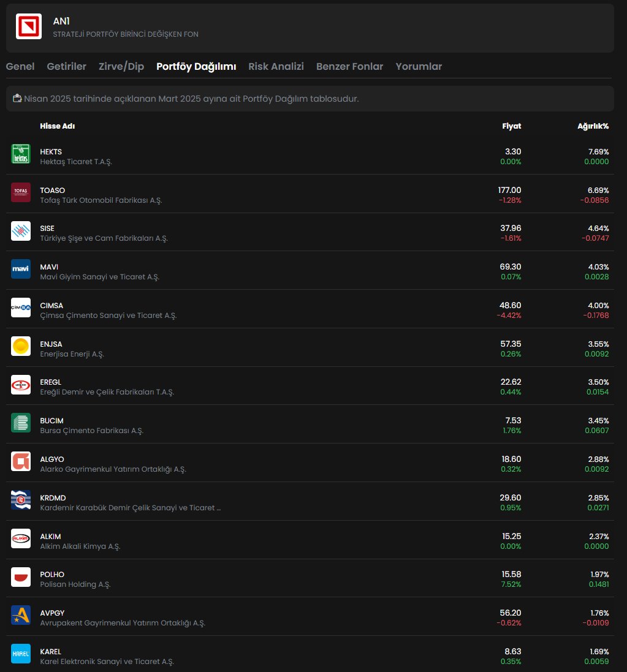Click the 3.50% EREGL weight value
627x672 pixels.
(598, 382)
